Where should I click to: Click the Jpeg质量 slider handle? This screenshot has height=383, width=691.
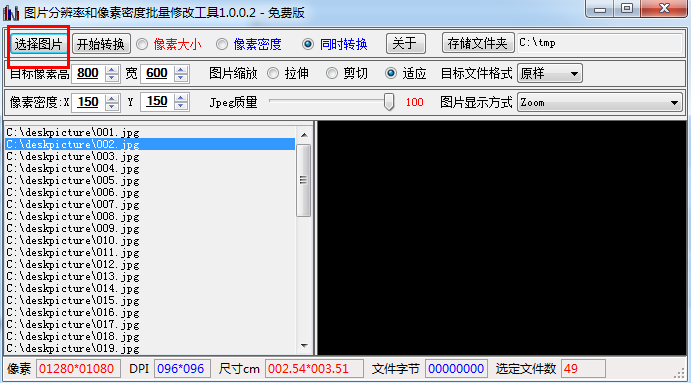389,102
